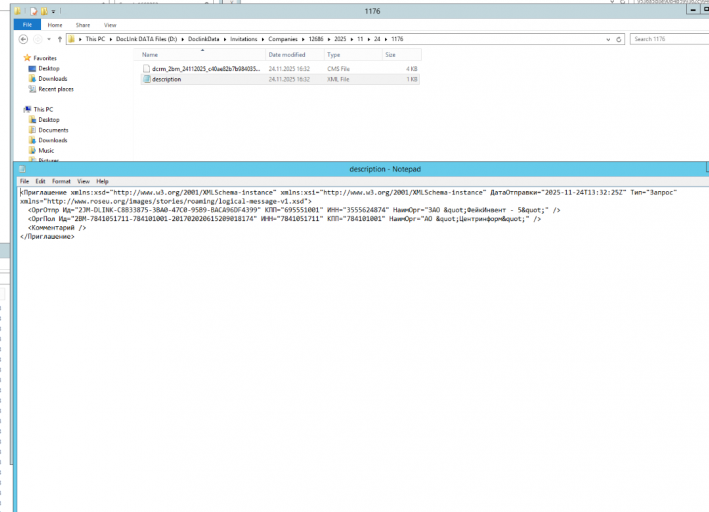The image size is (709, 512).
Task: Select the description file name
Action: point(166,79)
